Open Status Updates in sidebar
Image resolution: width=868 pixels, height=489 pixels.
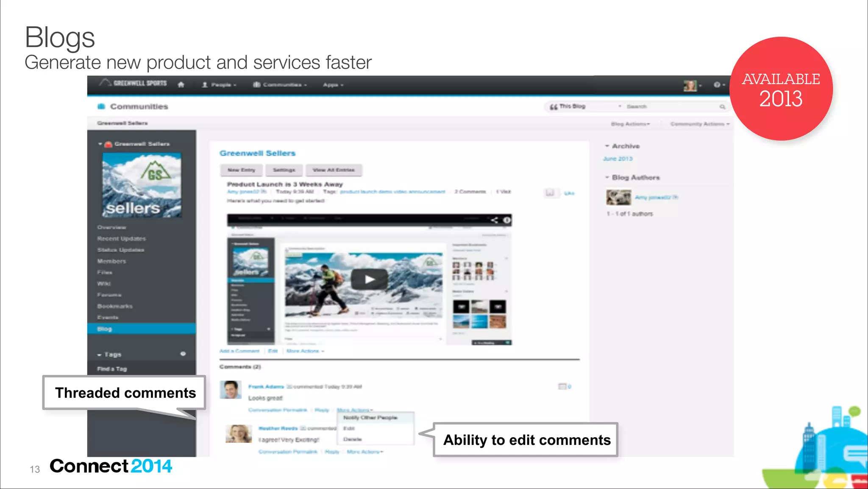tap(120, 250)
